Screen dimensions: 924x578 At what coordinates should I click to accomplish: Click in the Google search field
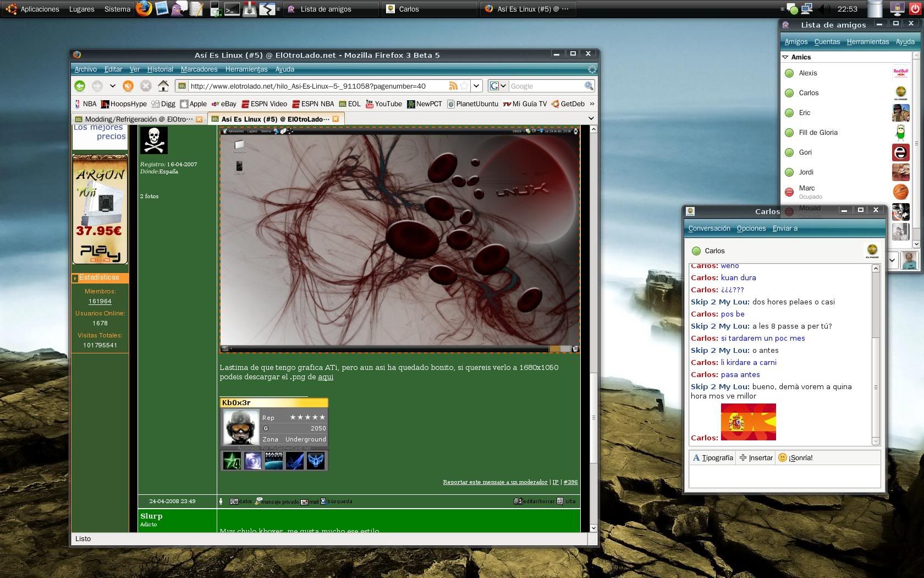546,86
